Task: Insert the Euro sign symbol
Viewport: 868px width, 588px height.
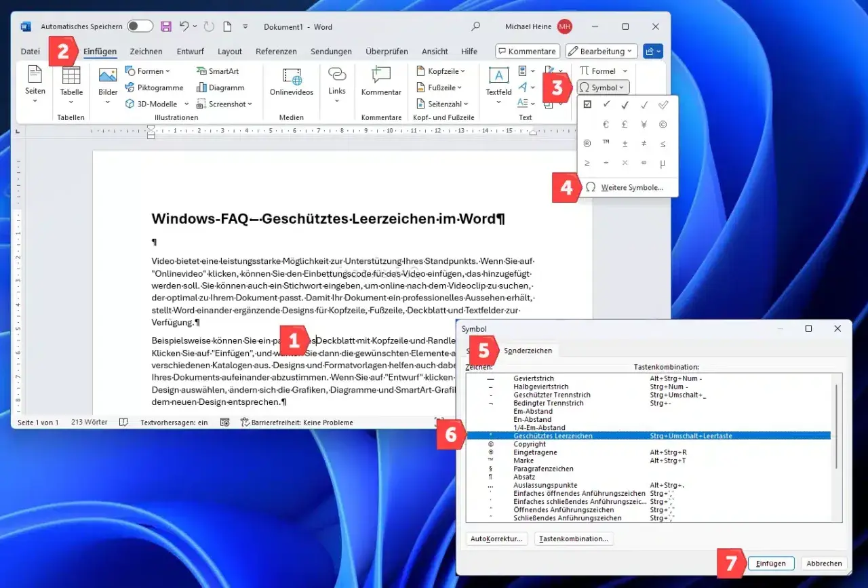Action: [x=606, y=124]
